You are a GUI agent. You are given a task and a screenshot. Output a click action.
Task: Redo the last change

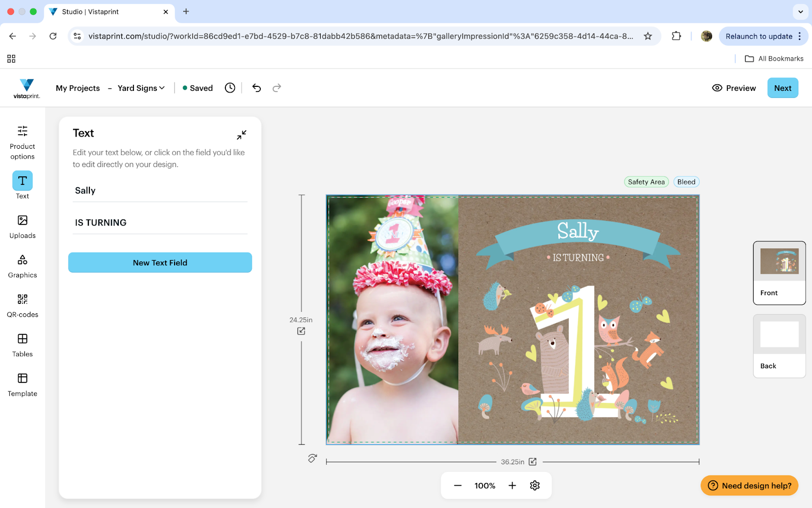pyautogui.click(x=277, y=88)
